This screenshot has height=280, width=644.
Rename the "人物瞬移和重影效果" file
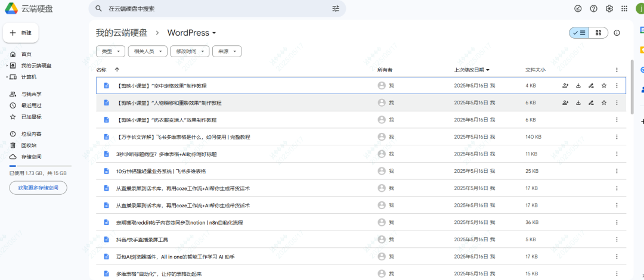tap(591, 102)
